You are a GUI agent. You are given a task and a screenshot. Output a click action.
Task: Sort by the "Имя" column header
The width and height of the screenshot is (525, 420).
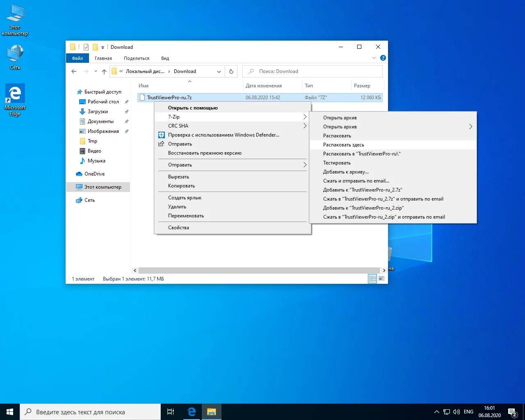point(189,86)
